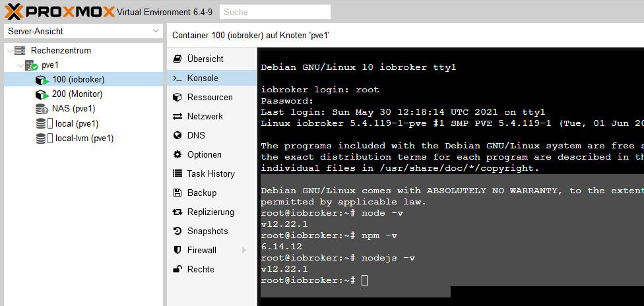
Task: Open the Ressourcen tab
Action: pos(212,98)
